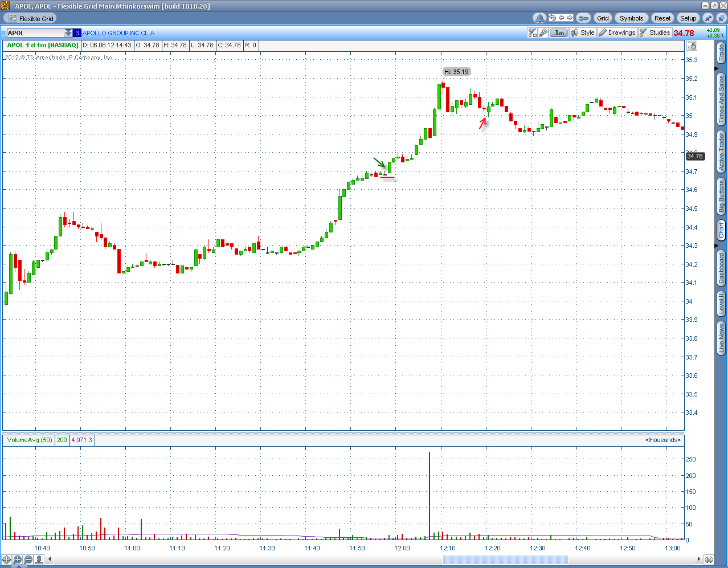Click the undo curved arrow icon
This screenshot has width=728, height=568.
point(553,18)
